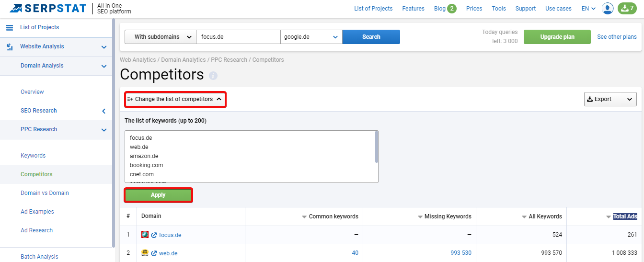Click the Serpstat logo
Viewport: 644px width, 262px height.
pyautogui.click(x=48, y=8)
